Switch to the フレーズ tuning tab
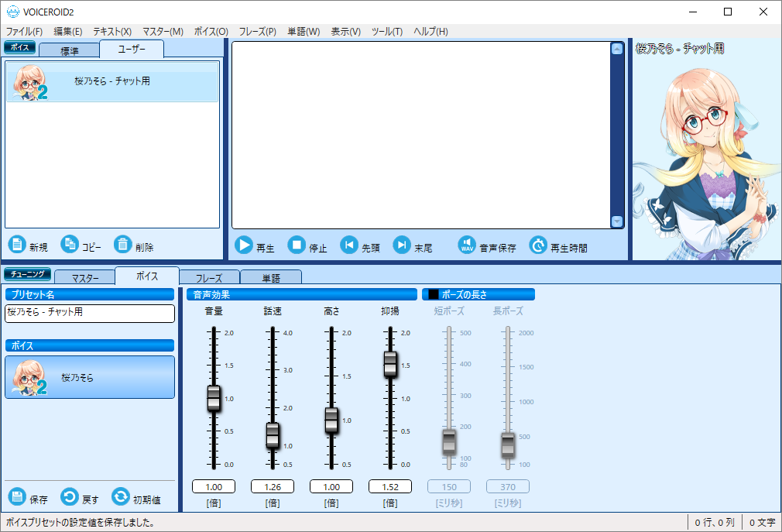782x532 pixels. (209, 277)
